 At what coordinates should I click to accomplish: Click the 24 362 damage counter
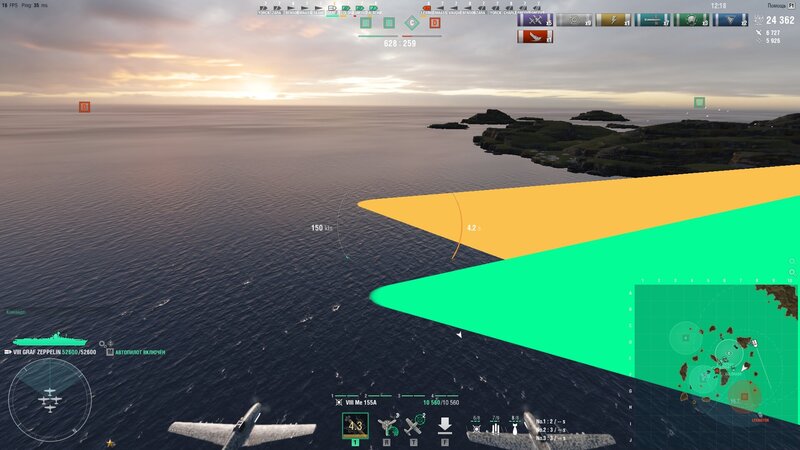click(x=780, y=20)
